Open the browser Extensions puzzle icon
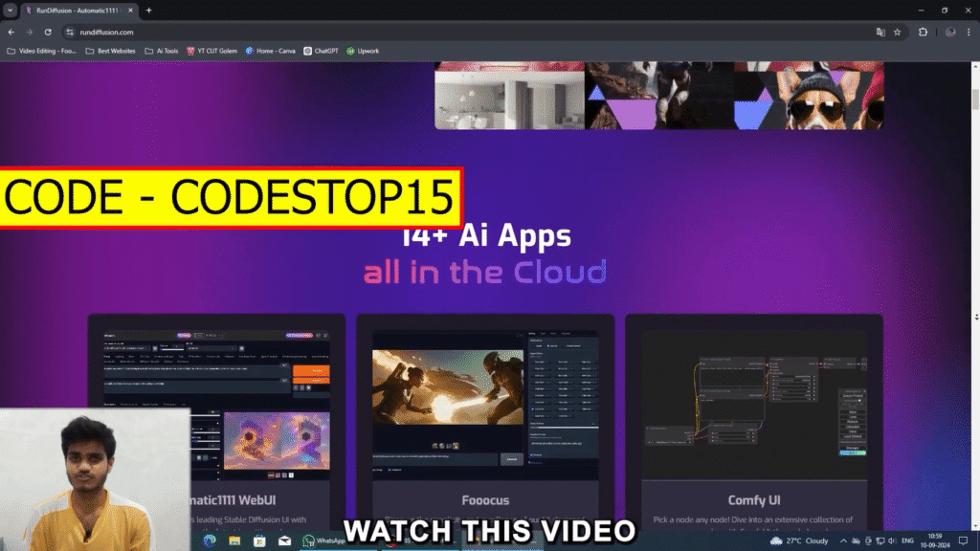The width and height of the screenshot is (980, 551). point(924,32)
